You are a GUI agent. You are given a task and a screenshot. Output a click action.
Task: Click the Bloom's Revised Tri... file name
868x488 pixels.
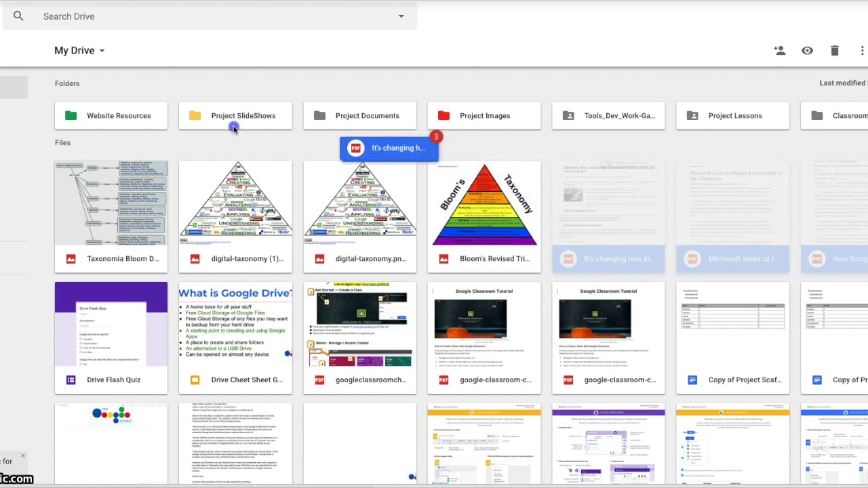tap(495, 259)
